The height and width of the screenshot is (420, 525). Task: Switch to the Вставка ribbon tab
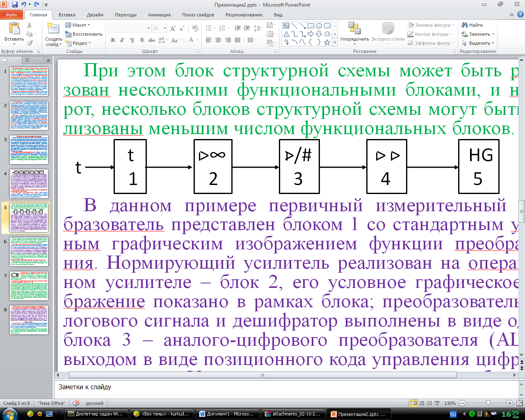click(67, 15)
